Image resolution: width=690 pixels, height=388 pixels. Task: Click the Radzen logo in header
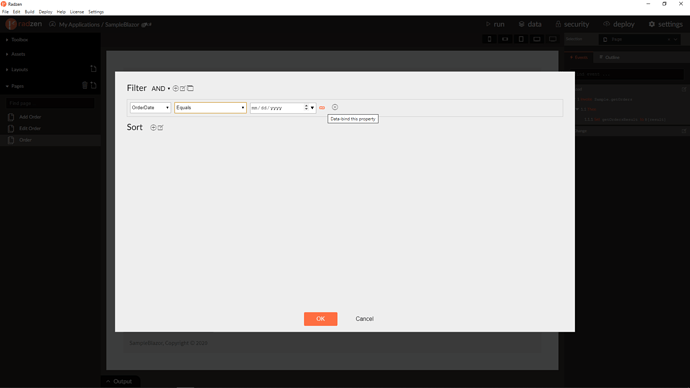[24, 24]
